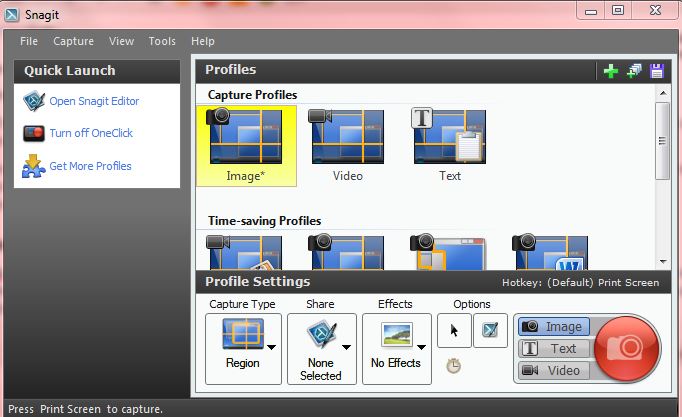Select the window capture time-saving profile
Viewport: 682px width, 417px height.
point(448,252)
